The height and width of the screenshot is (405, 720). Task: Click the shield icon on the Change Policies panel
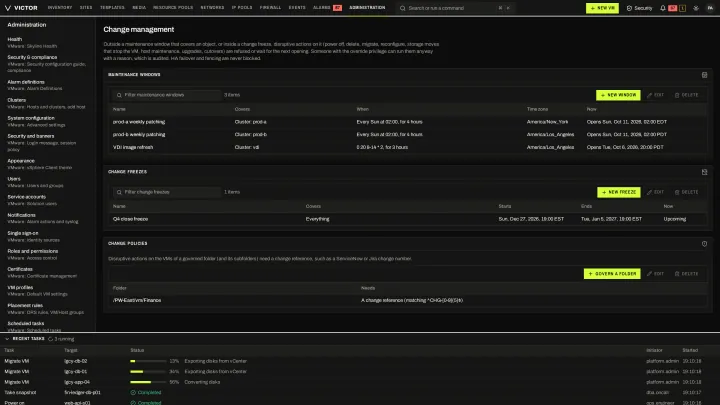704,244
